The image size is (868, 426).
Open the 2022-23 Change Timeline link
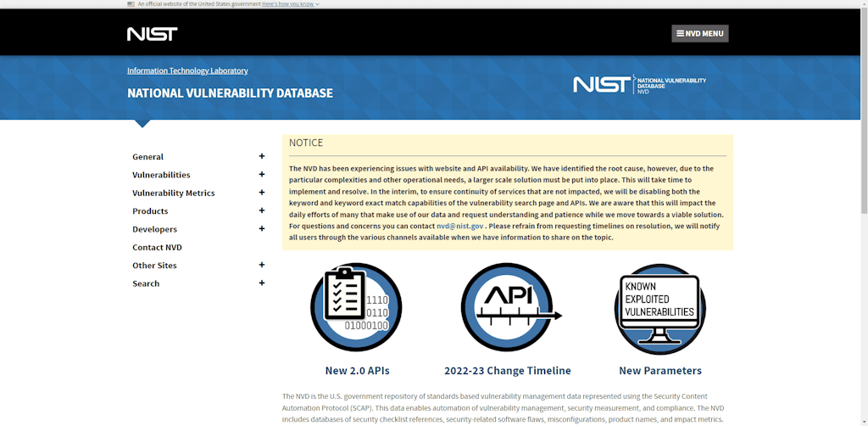pyautogui.click(x=508, y=371)
